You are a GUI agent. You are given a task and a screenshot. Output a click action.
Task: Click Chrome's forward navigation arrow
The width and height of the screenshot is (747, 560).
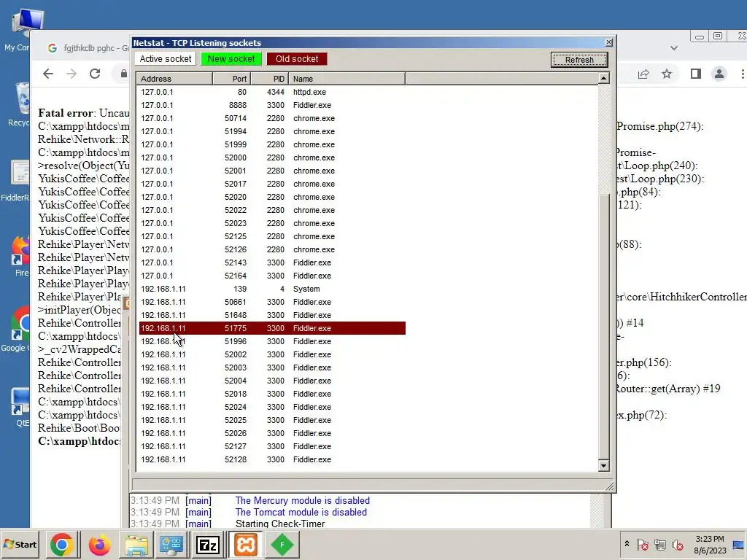pyautogui.click(x=71, y=74)
